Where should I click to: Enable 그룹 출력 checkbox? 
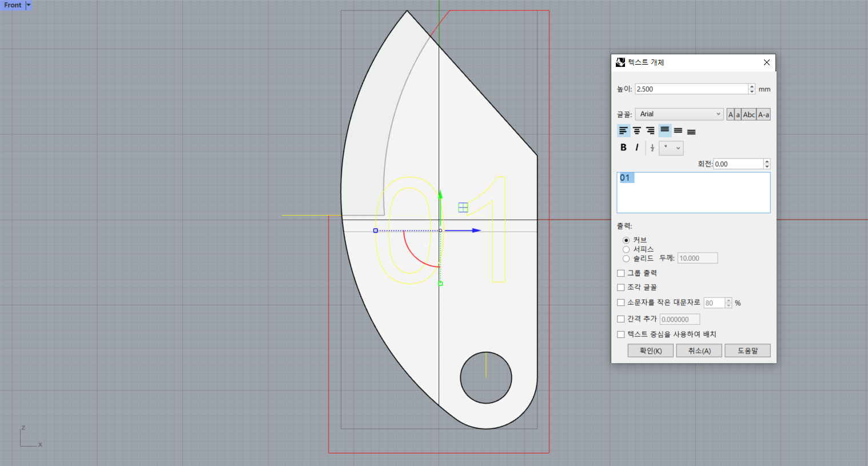tap(621, 273)
